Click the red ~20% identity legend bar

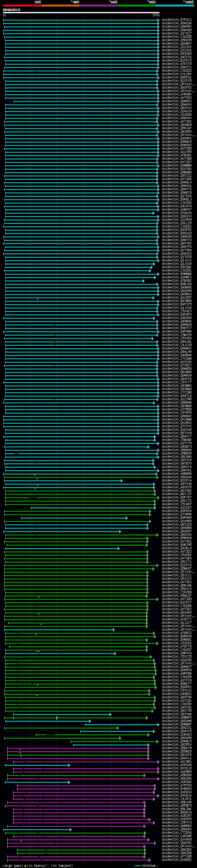coord(22,6)
